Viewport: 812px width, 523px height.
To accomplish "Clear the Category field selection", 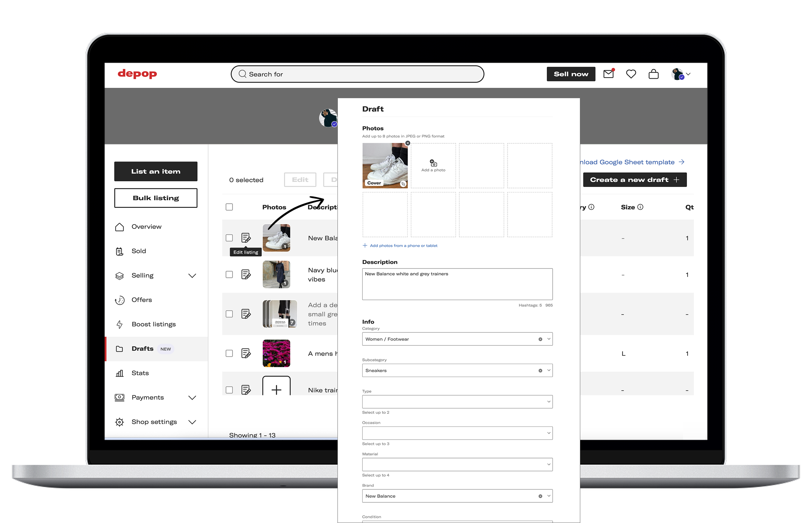I will click(540, 339).
